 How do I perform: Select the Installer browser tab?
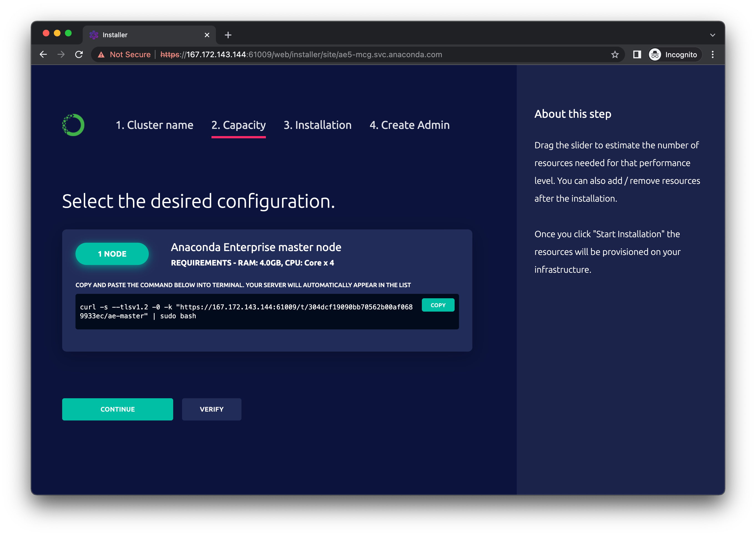tap(149, 35)
